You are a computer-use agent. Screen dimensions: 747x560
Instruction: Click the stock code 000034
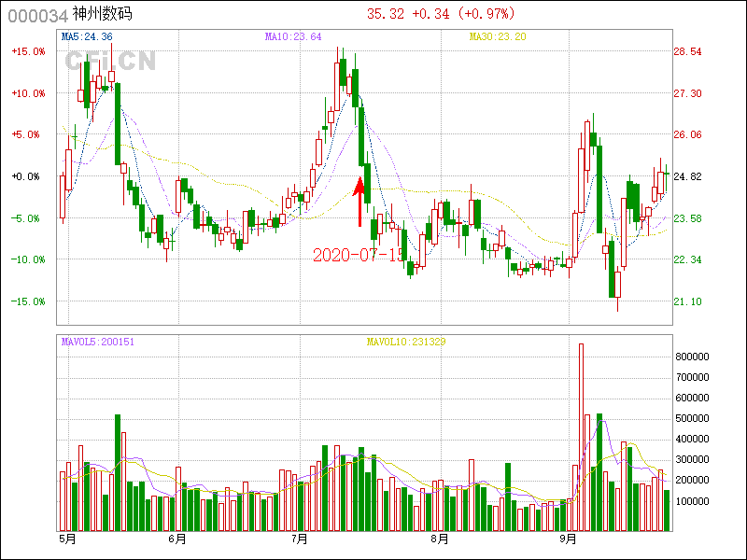tap(36, 15)
